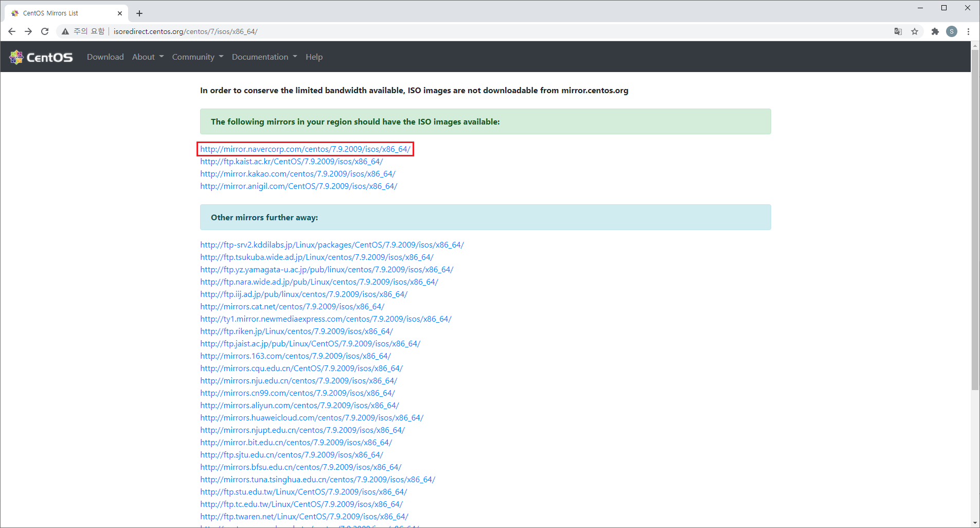Close the CentOS Mirrors List tab
This screenshot has height=528, width=980.
120,13
